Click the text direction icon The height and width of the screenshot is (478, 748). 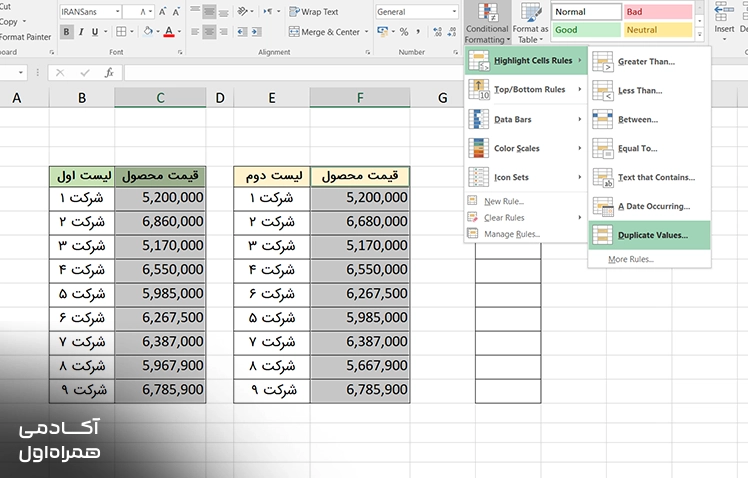pyautogui.click(x=269, y=11)
